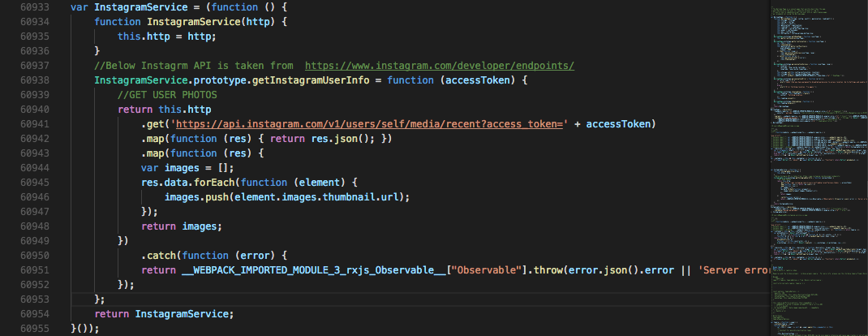Click the '}());' closing line
The width and height of the screenshot is (868, 336).
[85, 329]
